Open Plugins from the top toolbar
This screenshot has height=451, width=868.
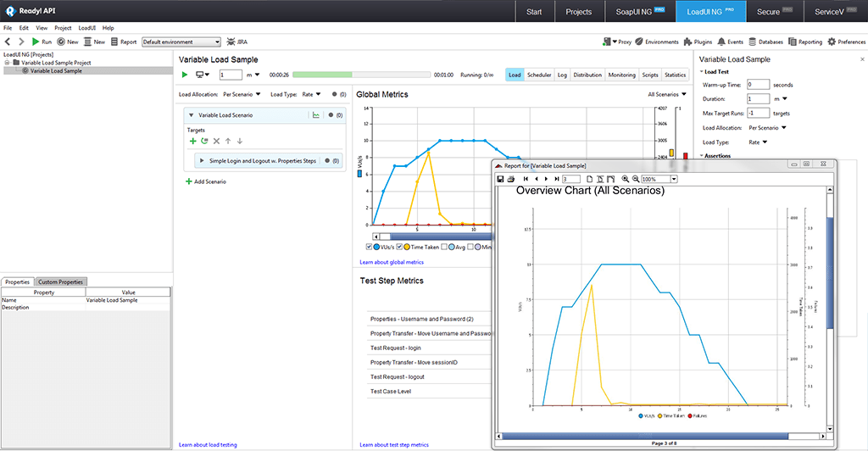[x=698, y=42]
